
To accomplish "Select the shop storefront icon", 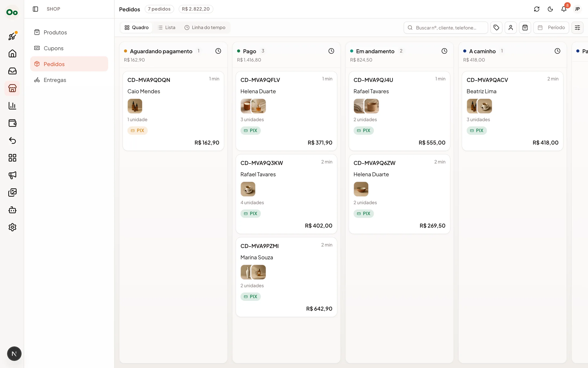I will 12,88.
